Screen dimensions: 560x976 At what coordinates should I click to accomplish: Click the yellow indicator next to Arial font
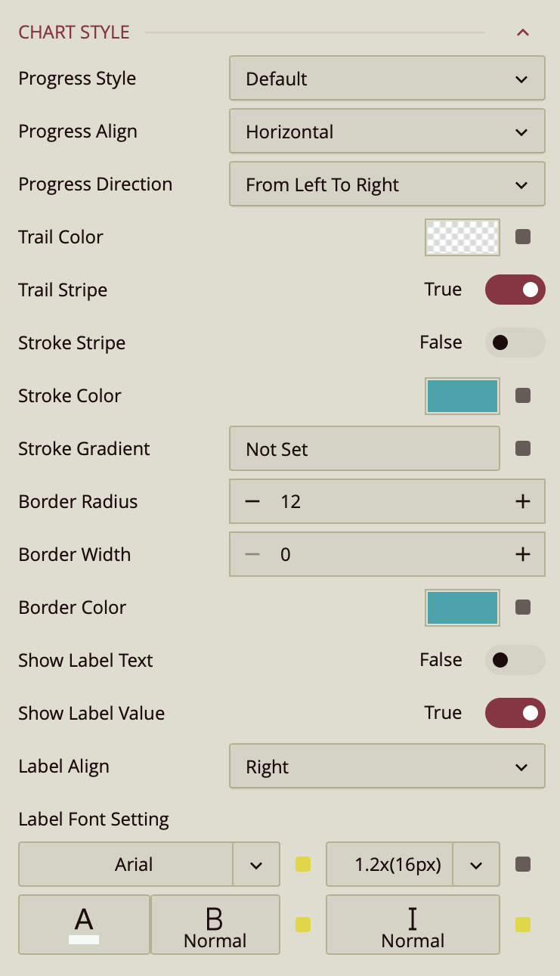[x=303, y=864]
